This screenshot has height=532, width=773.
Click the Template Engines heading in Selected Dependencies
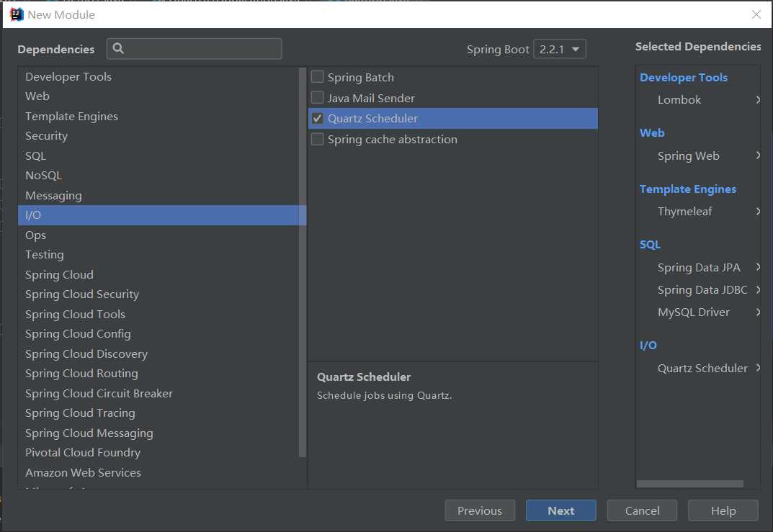pyautogui.click(x=688, y=189)
